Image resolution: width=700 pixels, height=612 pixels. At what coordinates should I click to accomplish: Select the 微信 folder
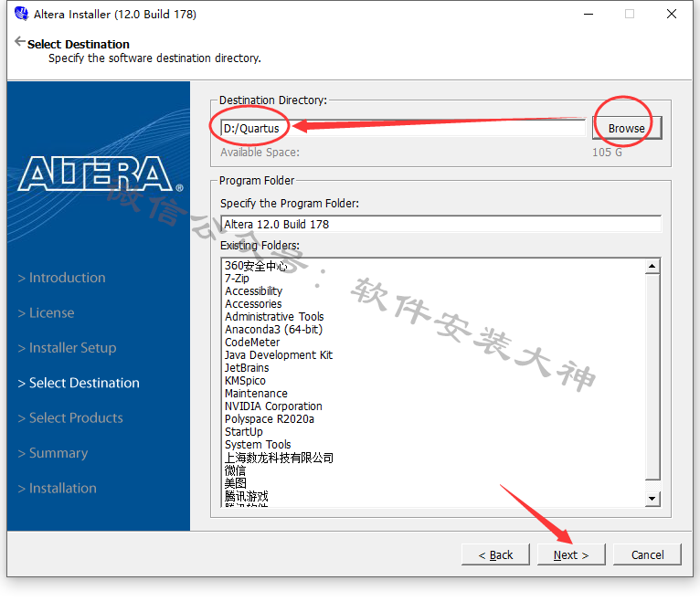(x=235, y=470)
